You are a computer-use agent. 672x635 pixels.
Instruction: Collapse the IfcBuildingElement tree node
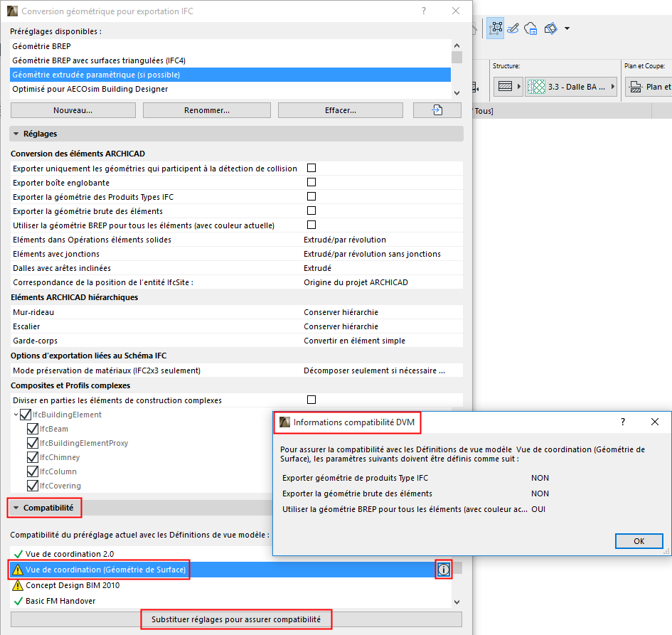[16, 415]
